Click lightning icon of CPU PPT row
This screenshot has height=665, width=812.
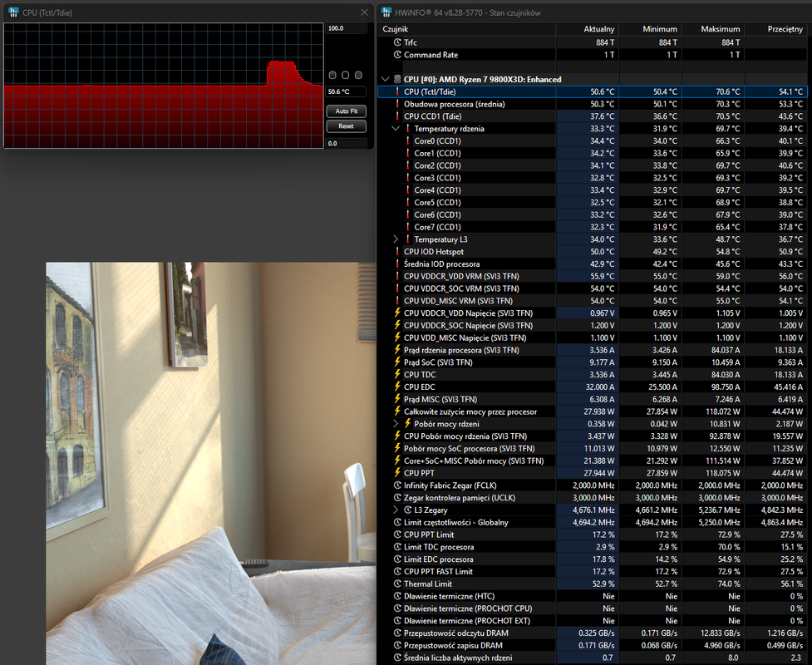(x=397, y=473)
